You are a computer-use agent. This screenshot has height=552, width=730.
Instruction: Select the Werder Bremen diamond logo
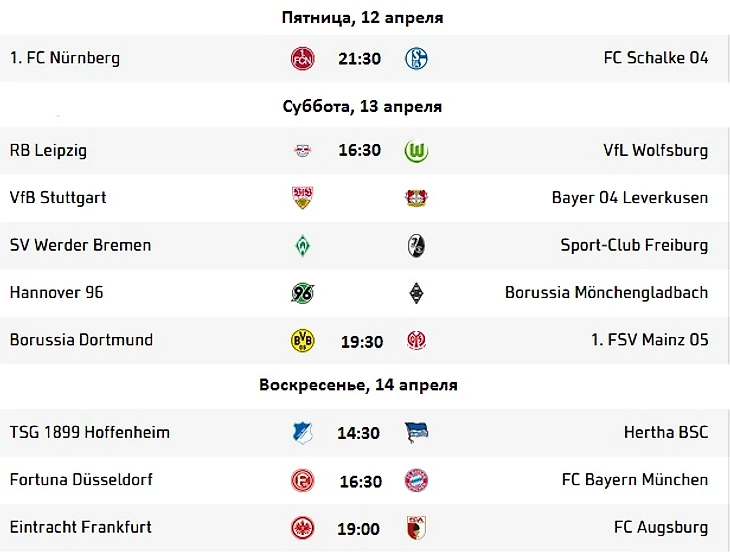click(302, 245)
